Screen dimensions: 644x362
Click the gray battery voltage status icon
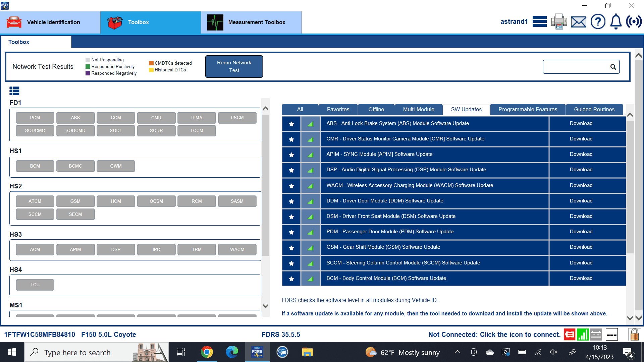(596, 334)
